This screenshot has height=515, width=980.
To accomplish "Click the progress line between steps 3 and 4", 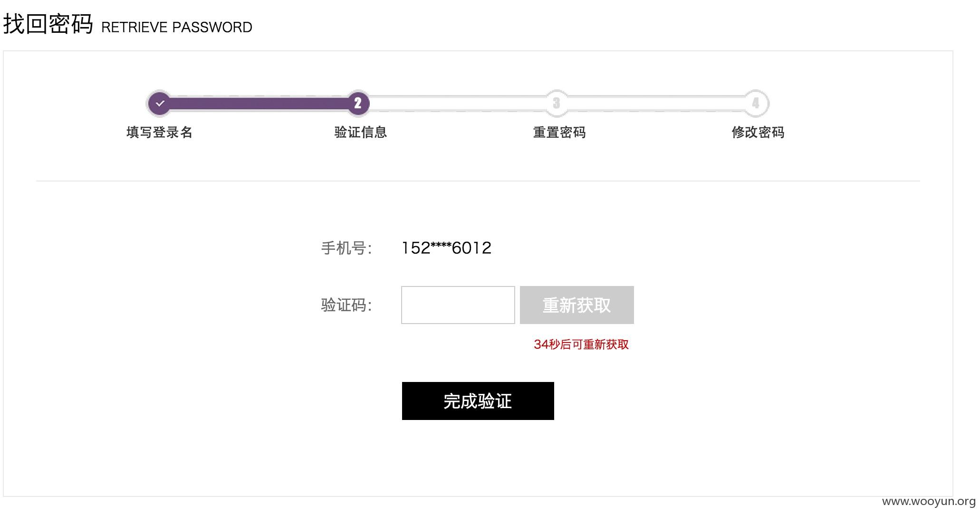I will pyautogui.click(x=656, y=103).
